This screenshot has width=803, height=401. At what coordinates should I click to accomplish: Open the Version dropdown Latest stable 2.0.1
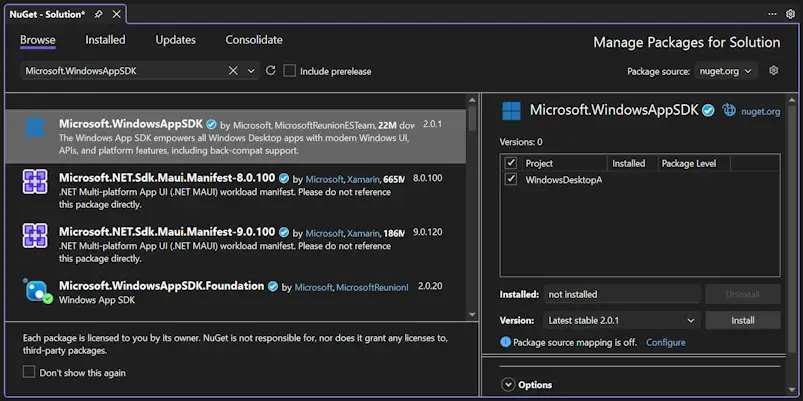click(622, 321)
